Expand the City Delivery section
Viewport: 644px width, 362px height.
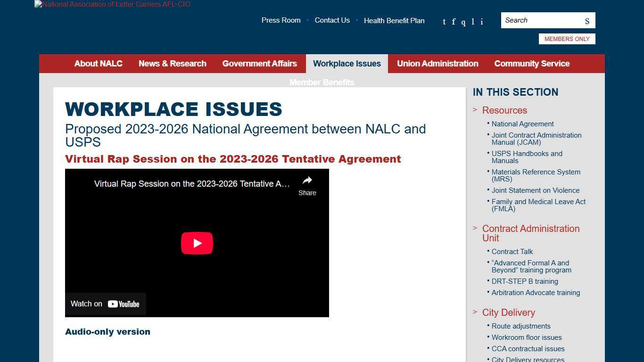point(474,312)
